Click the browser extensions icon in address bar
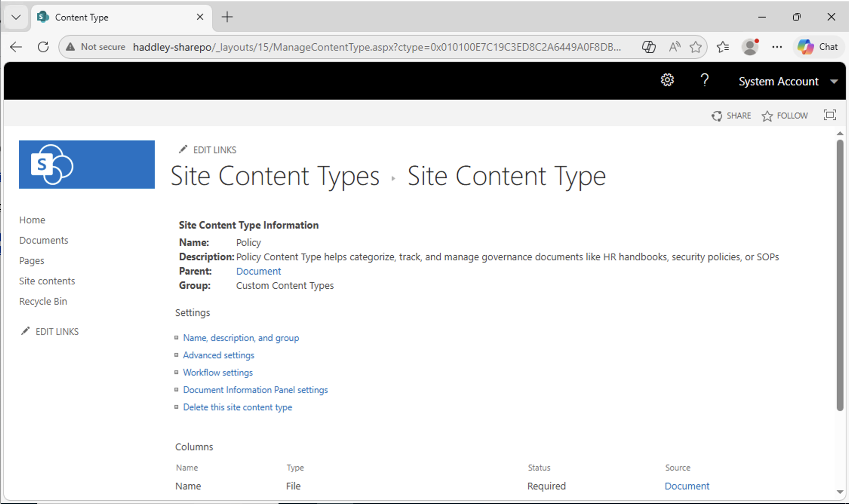 pyautogui.click(x=648, y=47)
